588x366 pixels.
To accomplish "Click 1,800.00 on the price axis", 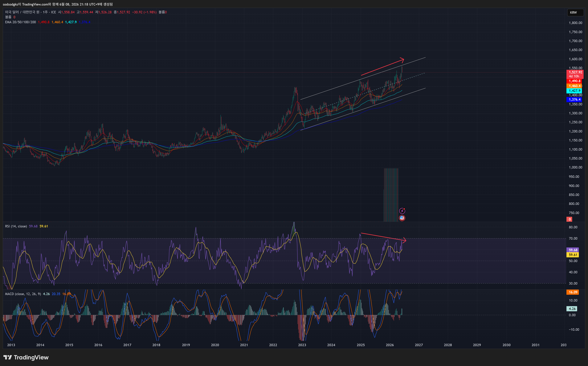I will click(575, 23).
